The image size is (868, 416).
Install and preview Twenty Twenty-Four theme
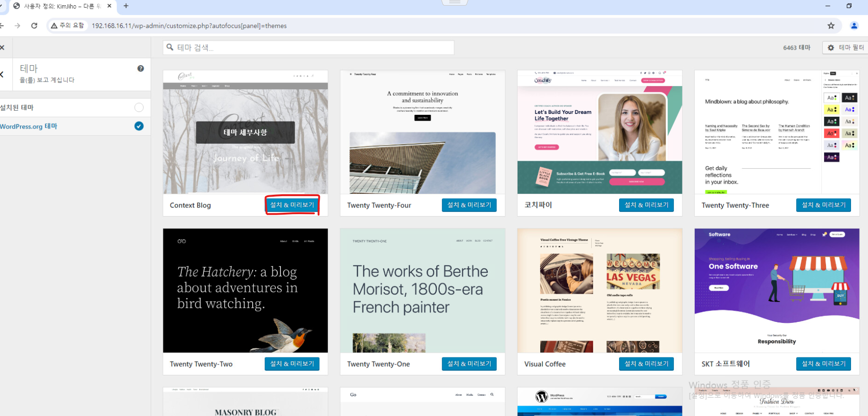coord(469,205)
